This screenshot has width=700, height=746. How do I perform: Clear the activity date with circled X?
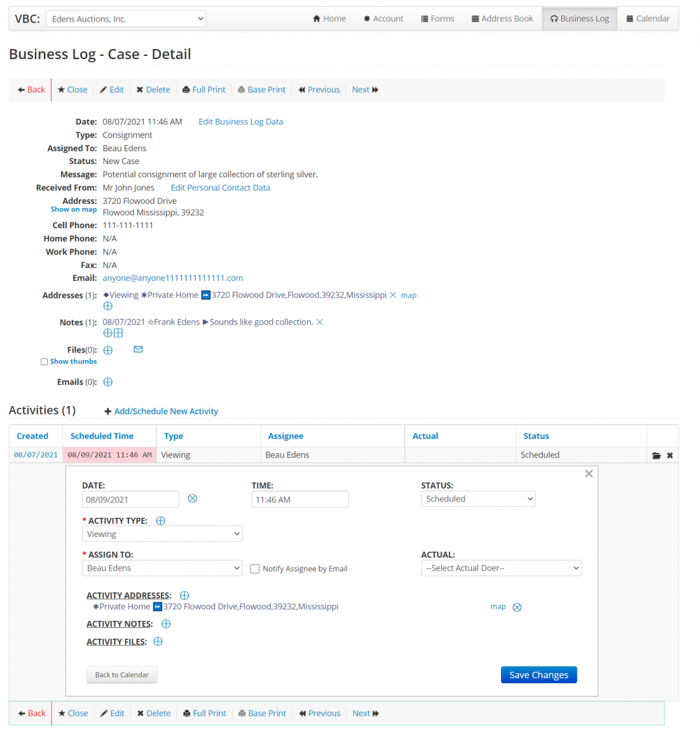(193, 499)
